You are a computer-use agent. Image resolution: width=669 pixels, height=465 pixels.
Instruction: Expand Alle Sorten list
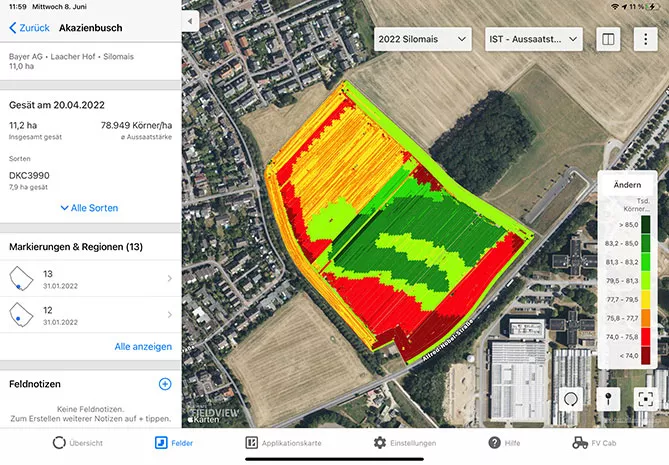(90, 208)
